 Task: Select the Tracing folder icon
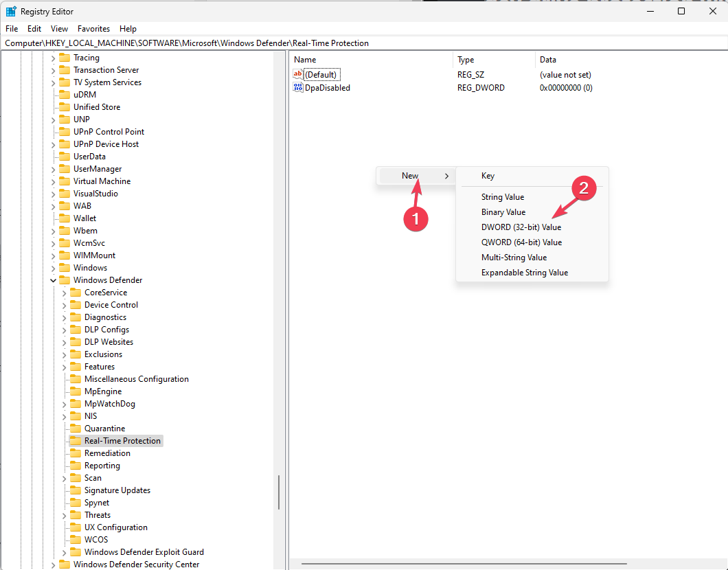click(x=65, y=58)
